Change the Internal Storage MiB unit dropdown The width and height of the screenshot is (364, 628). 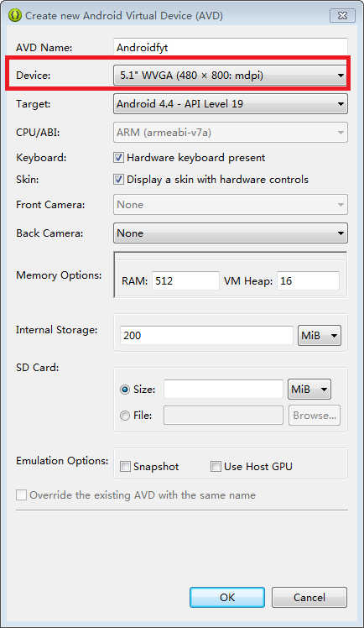[x=320, y=335]
